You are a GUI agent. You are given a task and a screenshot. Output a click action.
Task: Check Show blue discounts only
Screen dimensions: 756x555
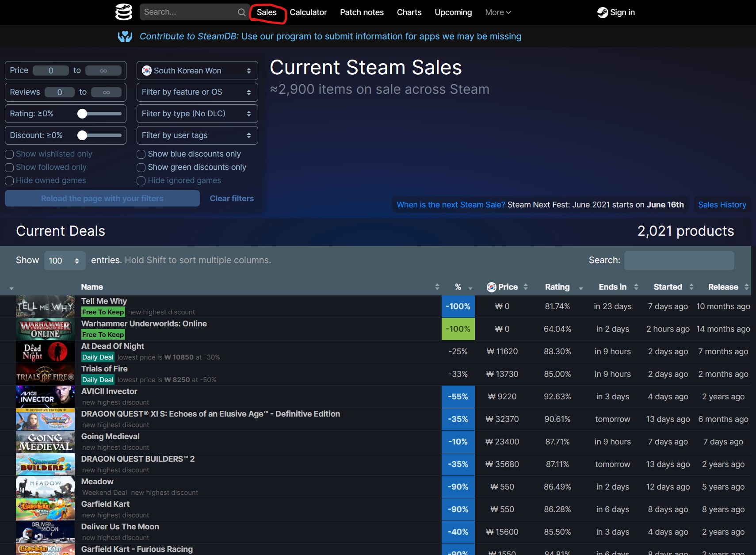[141, 154]
